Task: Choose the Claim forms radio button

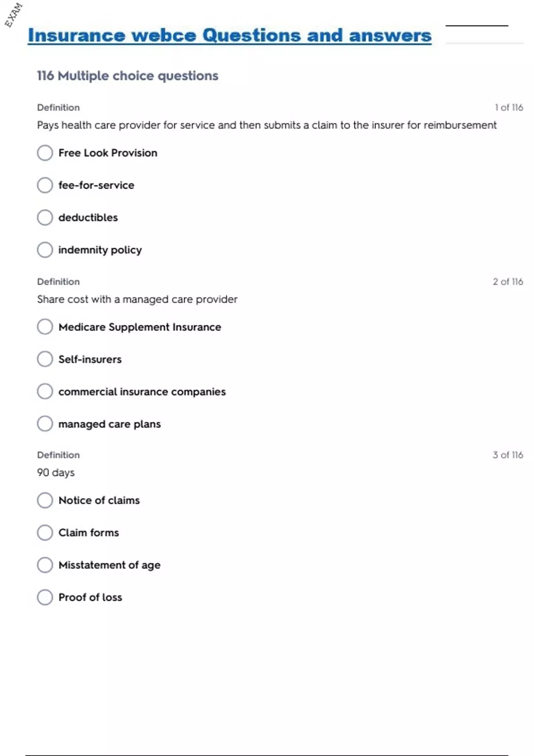Action: point(45,532)
